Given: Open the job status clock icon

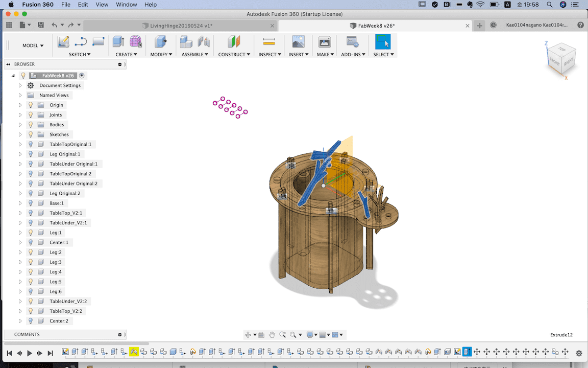Looking at the screenshot, I should (x=494, y=25).
